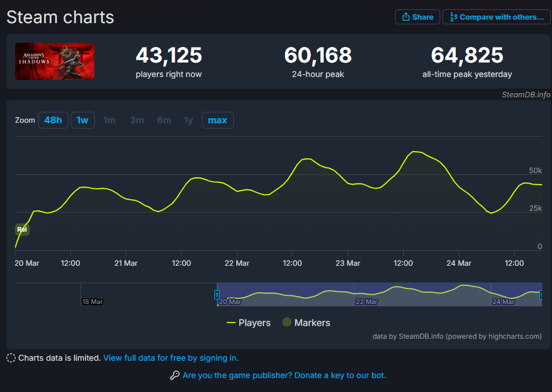Click the '25k' y-axis label
The image size is (552, 392).
tap(535, 208)
